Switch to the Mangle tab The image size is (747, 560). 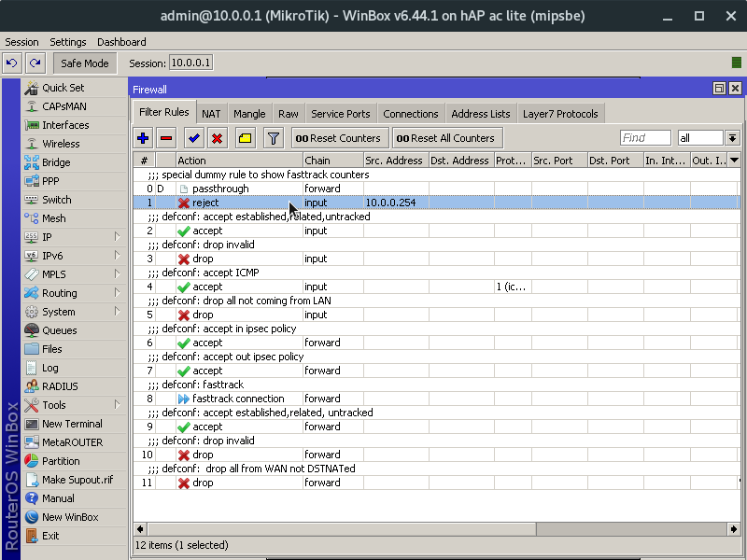tap(249, 114)
